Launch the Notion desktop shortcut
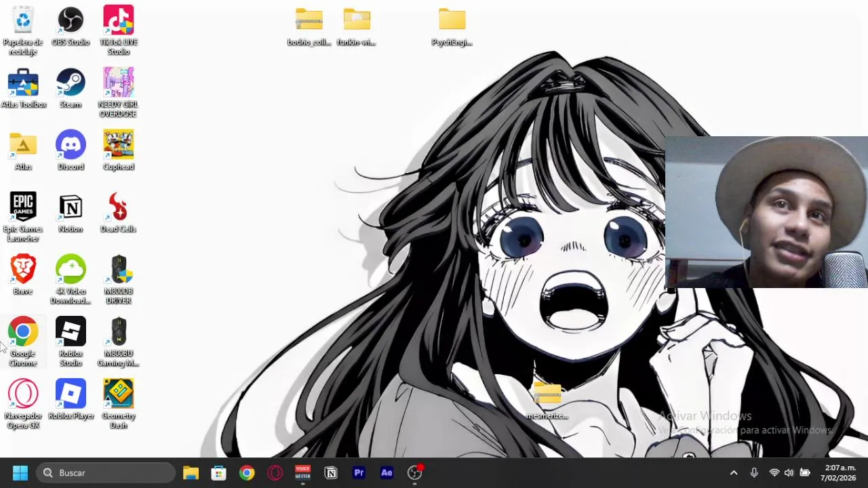This screenshot has width=868, height=488. pos(71,213)
